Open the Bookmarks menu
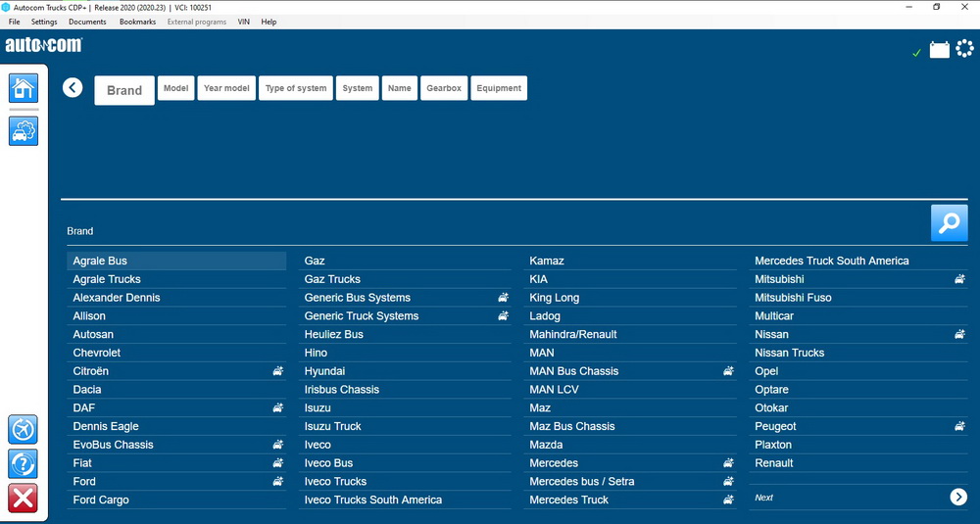Viewport: 980px width, 524px height. [x=137, y=22]
